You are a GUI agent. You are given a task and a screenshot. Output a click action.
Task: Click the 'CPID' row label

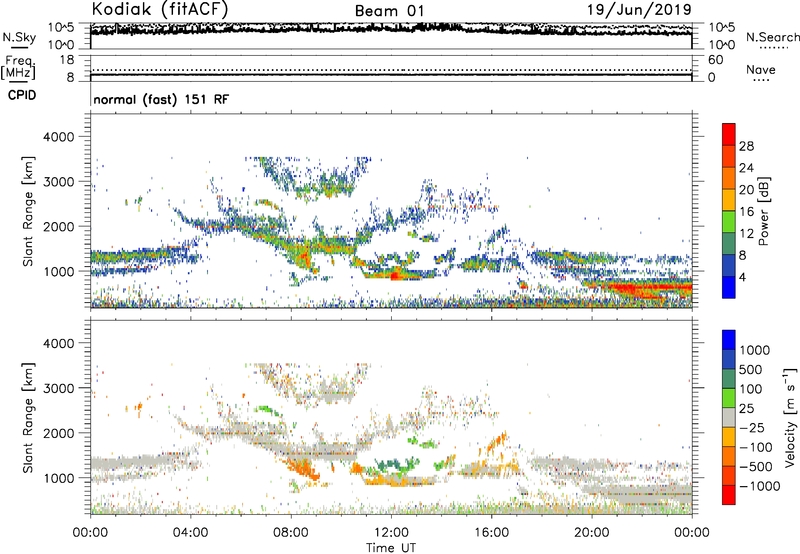[x=22, y=95]
